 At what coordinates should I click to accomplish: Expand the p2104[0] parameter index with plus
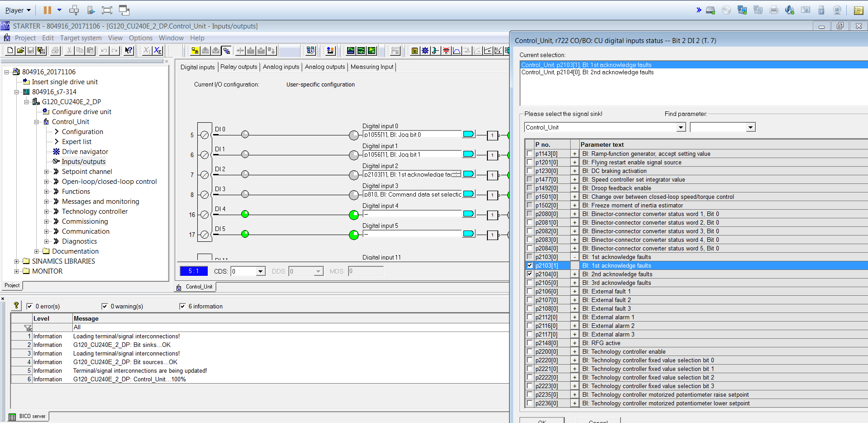[575, 274]
